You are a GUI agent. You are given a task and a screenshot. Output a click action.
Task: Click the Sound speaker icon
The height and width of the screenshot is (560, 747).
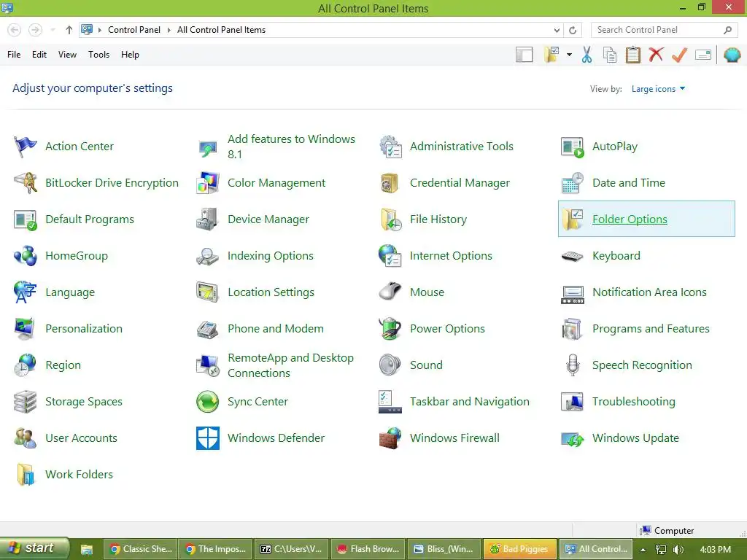point(390,365)
